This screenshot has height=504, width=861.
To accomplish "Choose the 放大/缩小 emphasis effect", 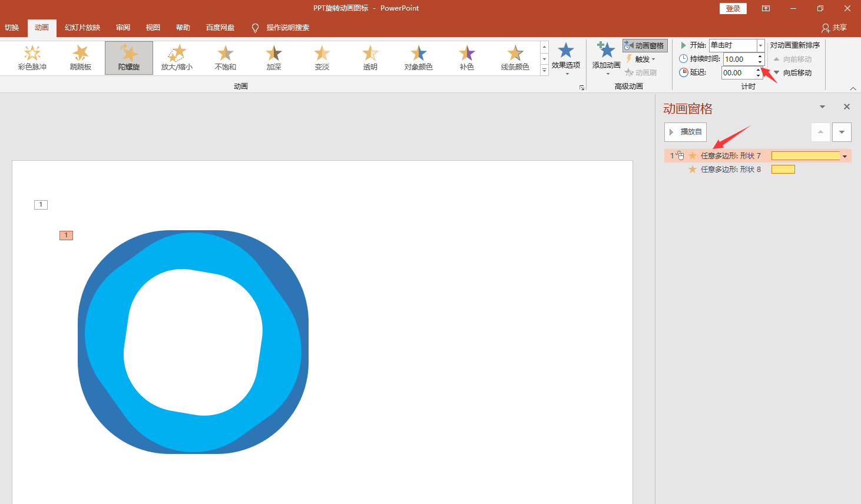I will tap(177, 58).
